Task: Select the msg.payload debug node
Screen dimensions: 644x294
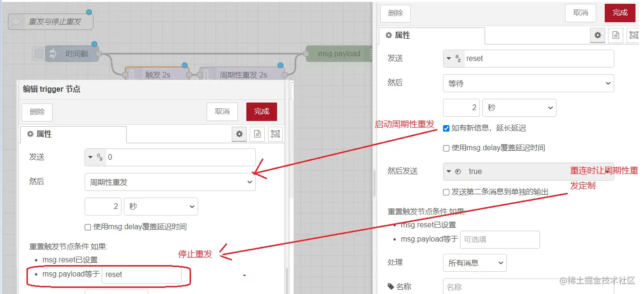Action: pyautogui.click(x=339, y=54)
